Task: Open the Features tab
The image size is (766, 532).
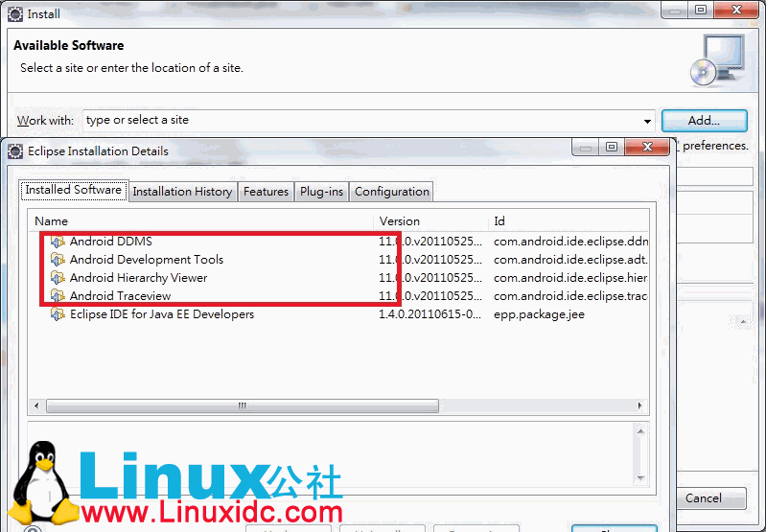Action: (266, 192)
